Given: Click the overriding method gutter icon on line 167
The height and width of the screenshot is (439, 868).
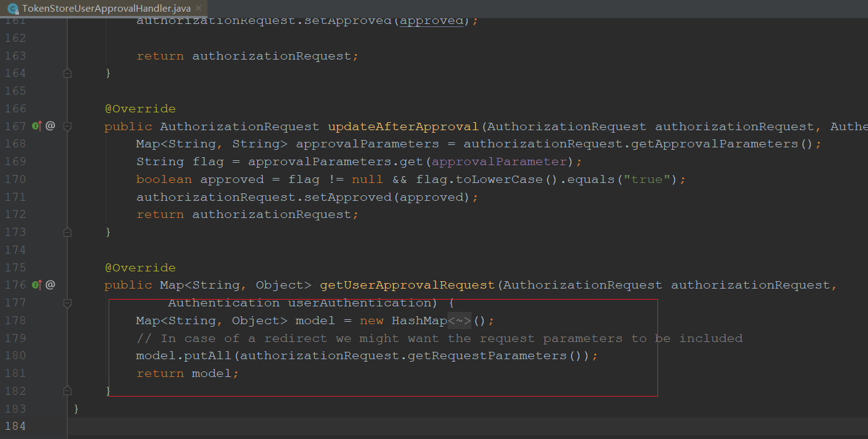Looking at the screenshot, I should [36, 125].
